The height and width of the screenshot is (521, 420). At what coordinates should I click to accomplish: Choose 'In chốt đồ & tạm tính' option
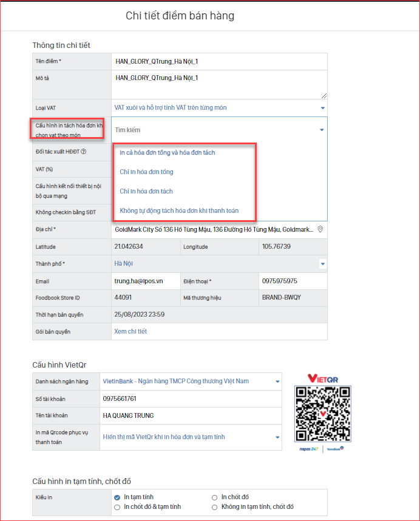pyautogui.click(x=117, y=507)
